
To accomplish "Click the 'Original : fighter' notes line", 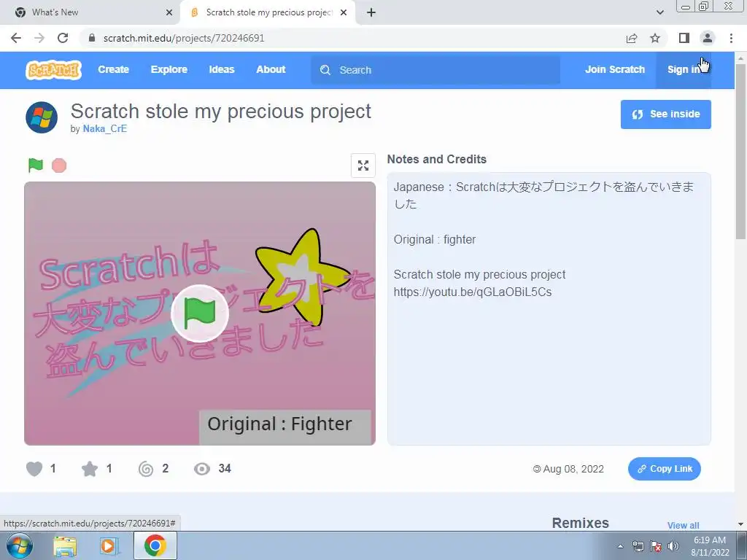I will click(435, 239).
